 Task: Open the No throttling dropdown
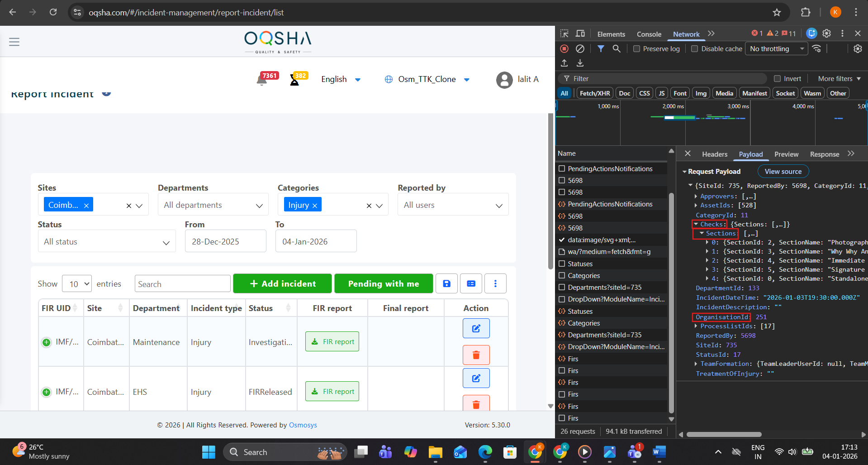(777, 49)
